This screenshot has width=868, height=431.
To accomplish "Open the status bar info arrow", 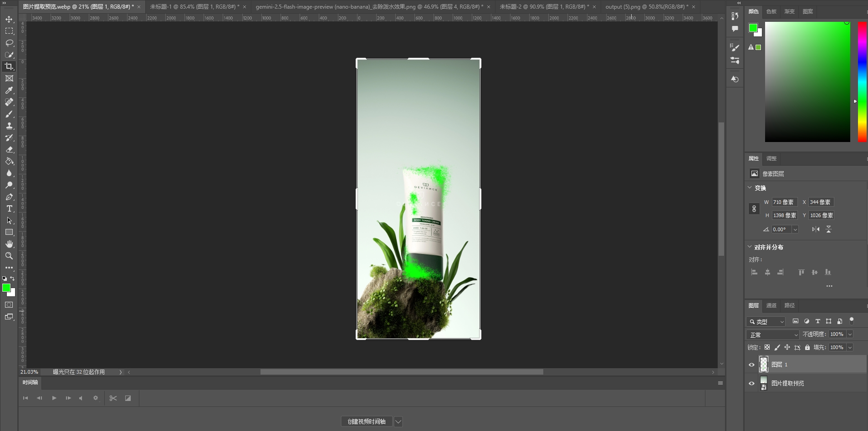I will 121,372.
